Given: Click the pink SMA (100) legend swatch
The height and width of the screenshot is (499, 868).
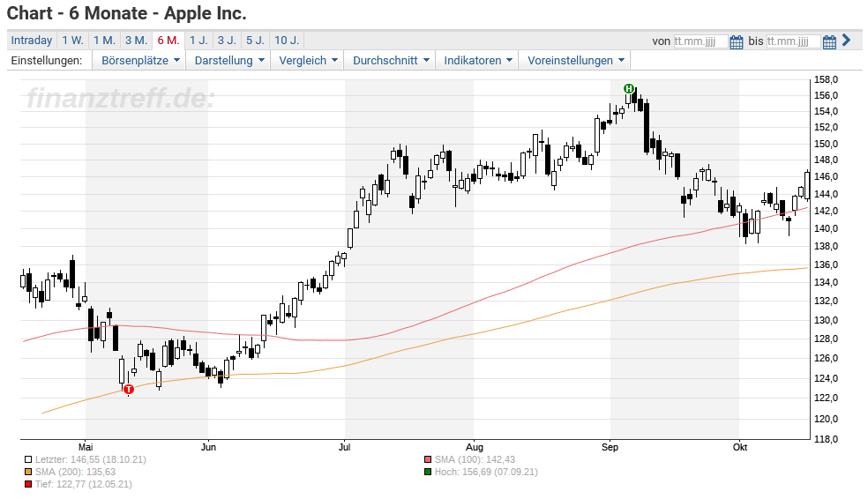Looking at the screenshot, I should click(427, 459).
